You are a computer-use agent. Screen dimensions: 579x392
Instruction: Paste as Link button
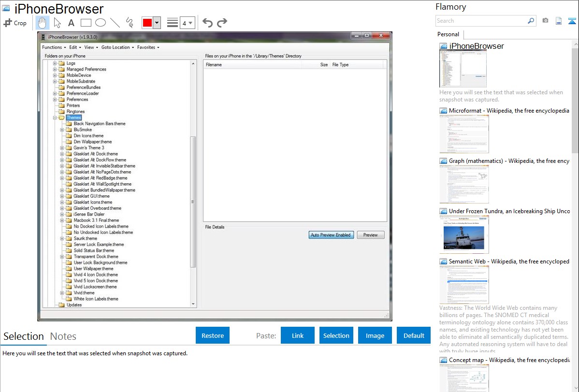[x=298, y=335]
